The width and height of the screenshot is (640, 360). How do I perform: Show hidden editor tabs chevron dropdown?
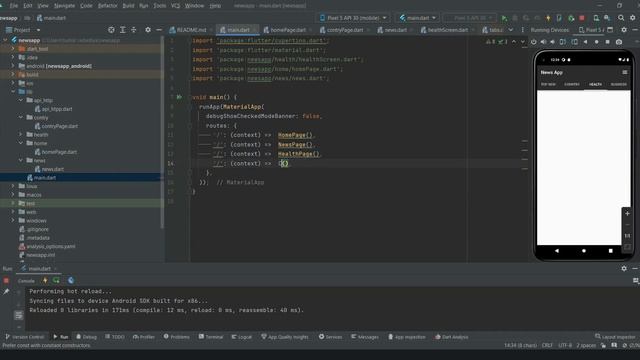point(511,30)
